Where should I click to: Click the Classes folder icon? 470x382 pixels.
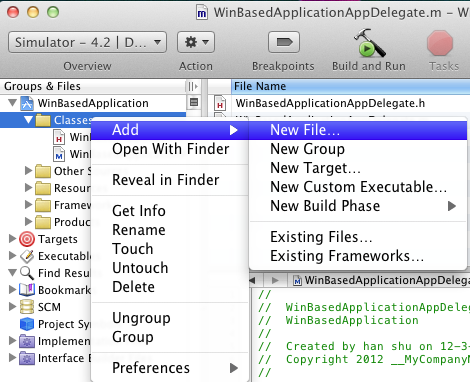pyautogui.click(x=43, y=120)
